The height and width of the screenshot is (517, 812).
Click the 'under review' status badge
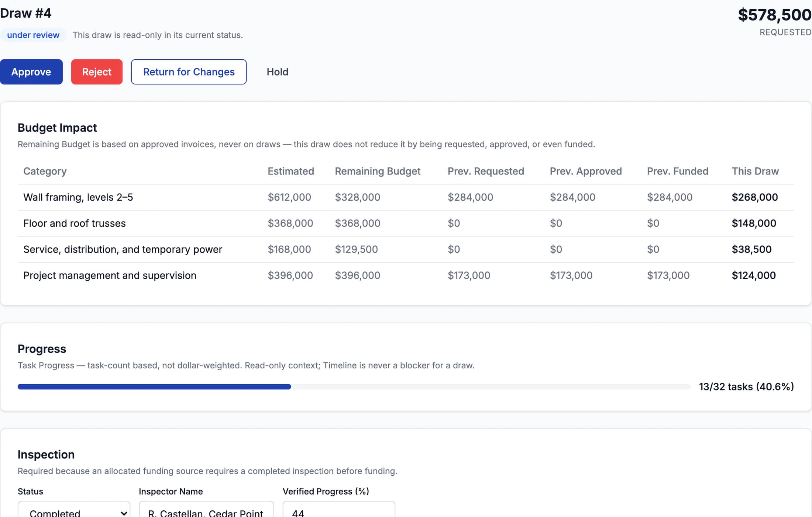[33, 35]
